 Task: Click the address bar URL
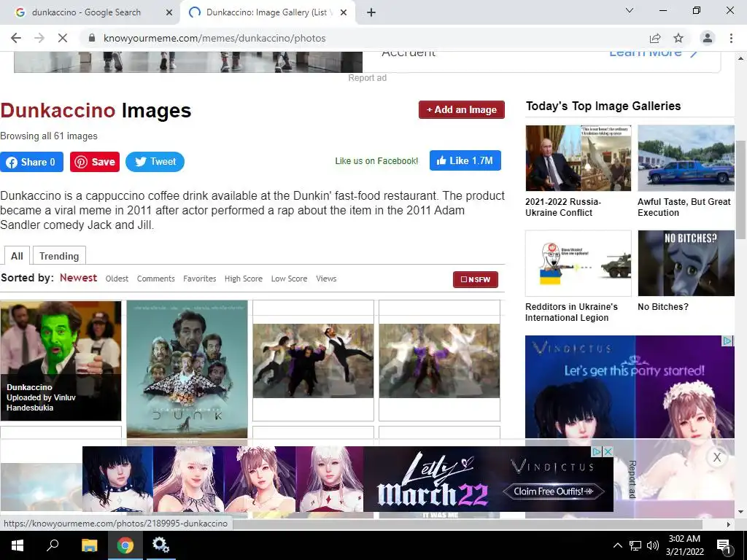214,38
